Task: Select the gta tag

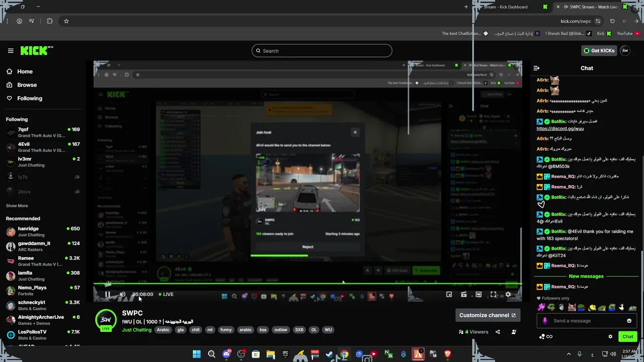Action: 181,330
